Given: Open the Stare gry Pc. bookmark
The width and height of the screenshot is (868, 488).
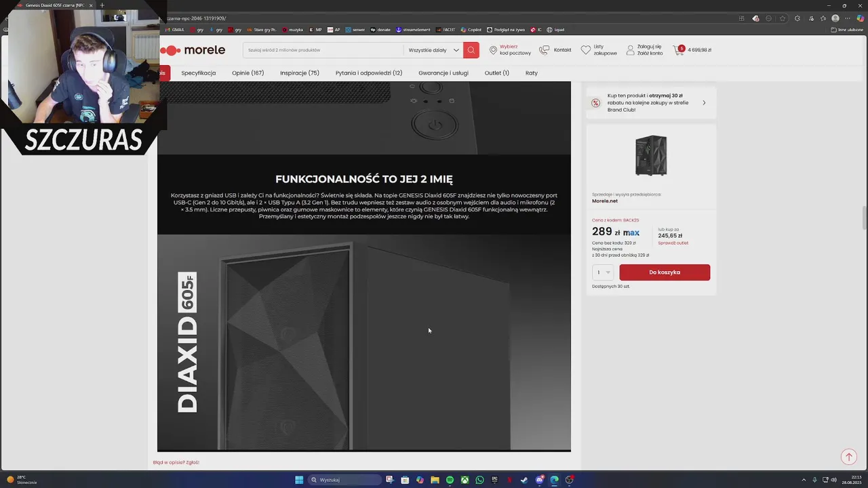Looking at the screenshot, I should point(262,30).
